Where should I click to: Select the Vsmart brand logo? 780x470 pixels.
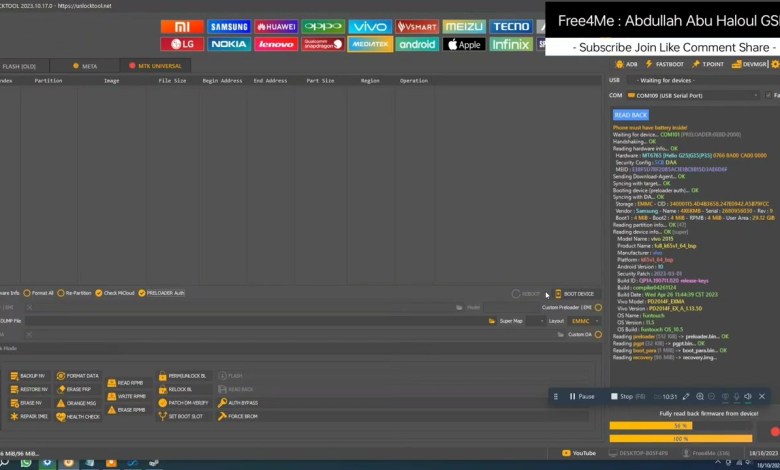pyautogui.click(x=417, y=27)
